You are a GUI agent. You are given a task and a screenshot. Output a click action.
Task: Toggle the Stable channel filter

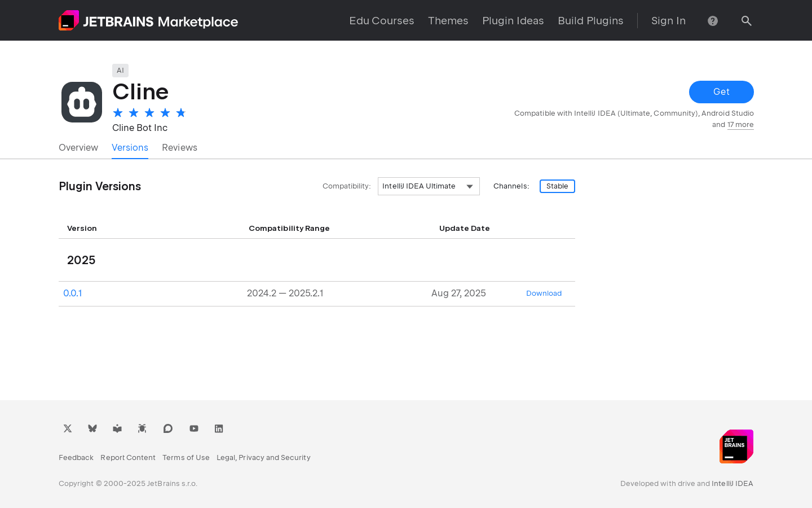pos(557,186)
